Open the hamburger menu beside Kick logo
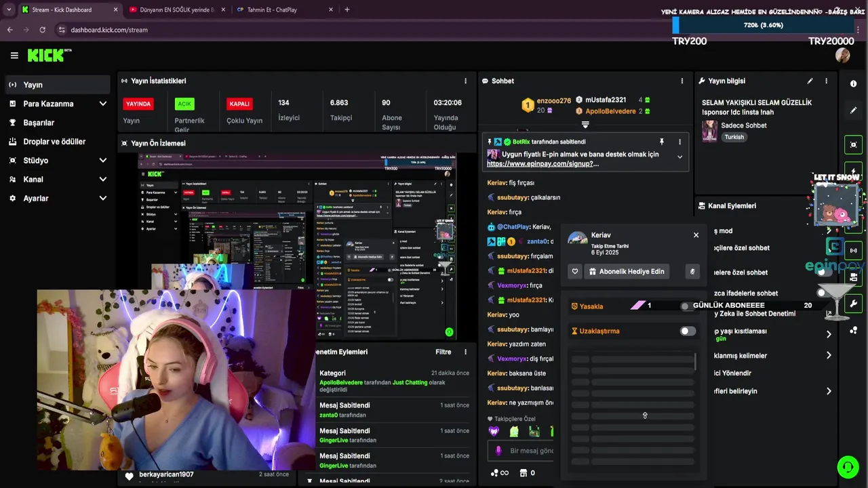 (14, 56)
